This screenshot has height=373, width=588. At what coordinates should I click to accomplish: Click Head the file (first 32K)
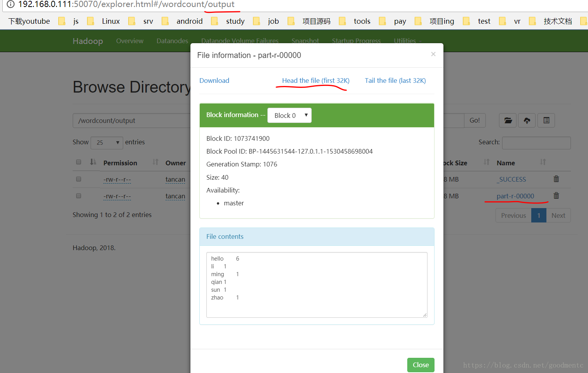click(x=316, y=81)
